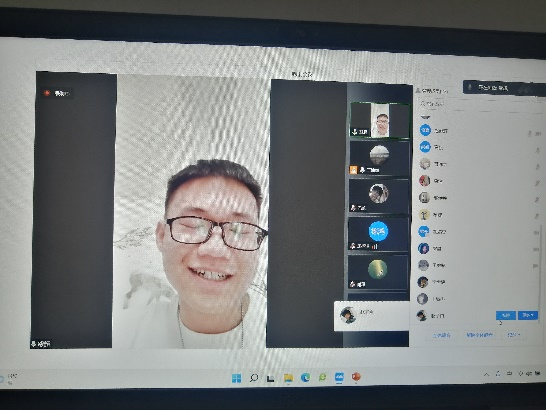This screenshot has width=546, height=410.
Task: Select thumbnail with green-yellow avatar
Action: click(378, 272)
